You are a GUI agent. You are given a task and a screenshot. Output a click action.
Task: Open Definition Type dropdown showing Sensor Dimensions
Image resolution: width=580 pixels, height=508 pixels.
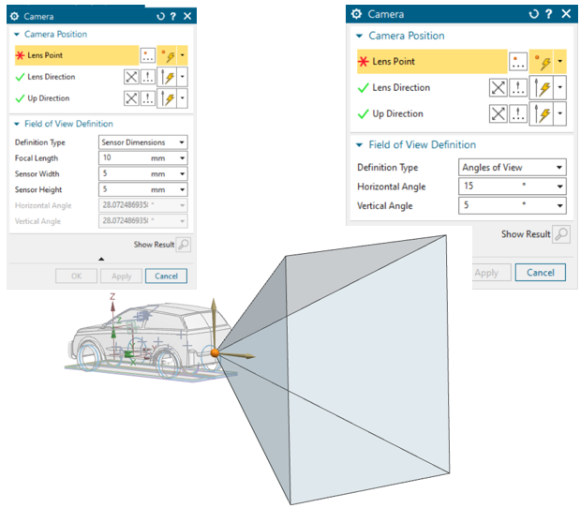[143, 142]
